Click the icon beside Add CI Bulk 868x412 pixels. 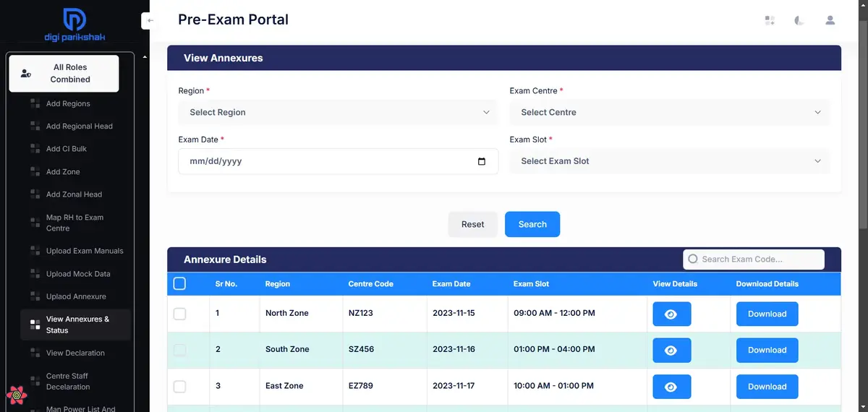click(35, 148)
